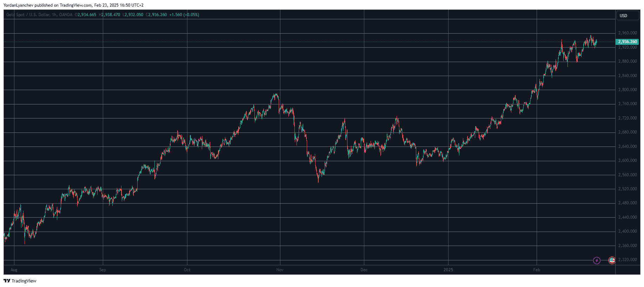This screenshot has width=644, height=287.
Task: Click the 2,480.000 price axis label
Action: click(628, 203)
